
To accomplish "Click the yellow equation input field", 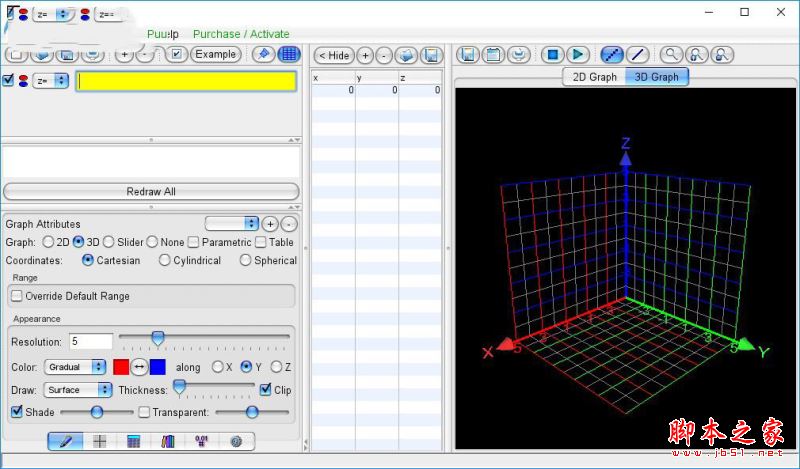I will [x=187, y=81].
